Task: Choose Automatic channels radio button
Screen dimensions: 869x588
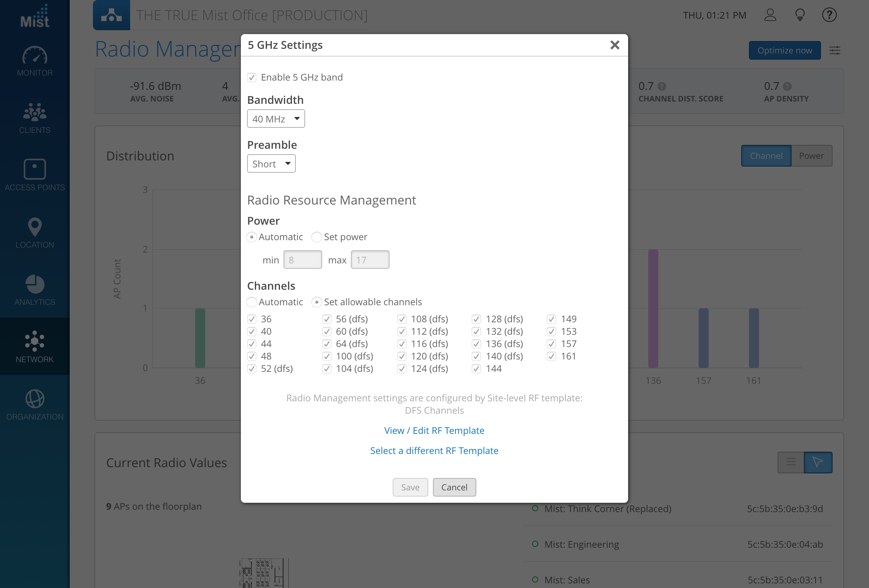Action: (252, 302)
